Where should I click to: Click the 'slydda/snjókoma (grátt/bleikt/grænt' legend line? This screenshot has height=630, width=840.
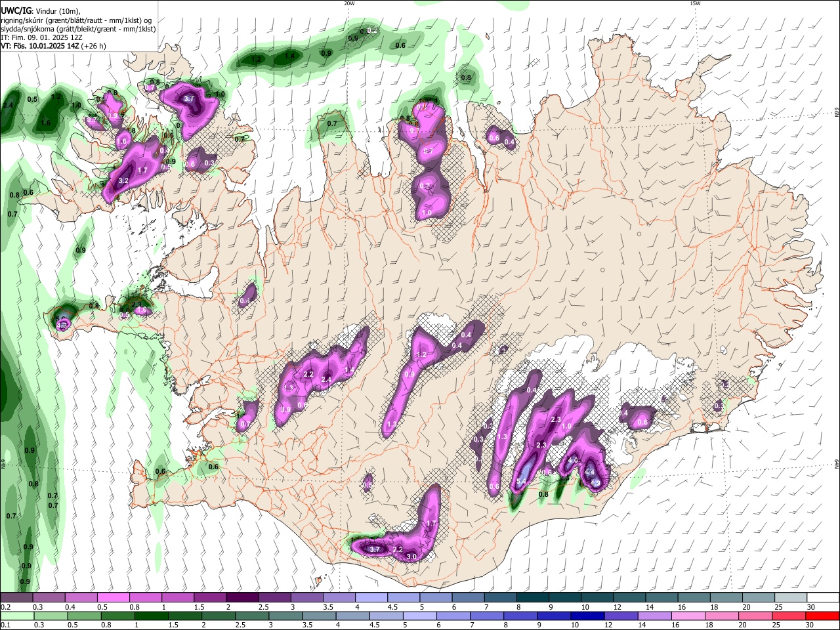pos(78,29)
